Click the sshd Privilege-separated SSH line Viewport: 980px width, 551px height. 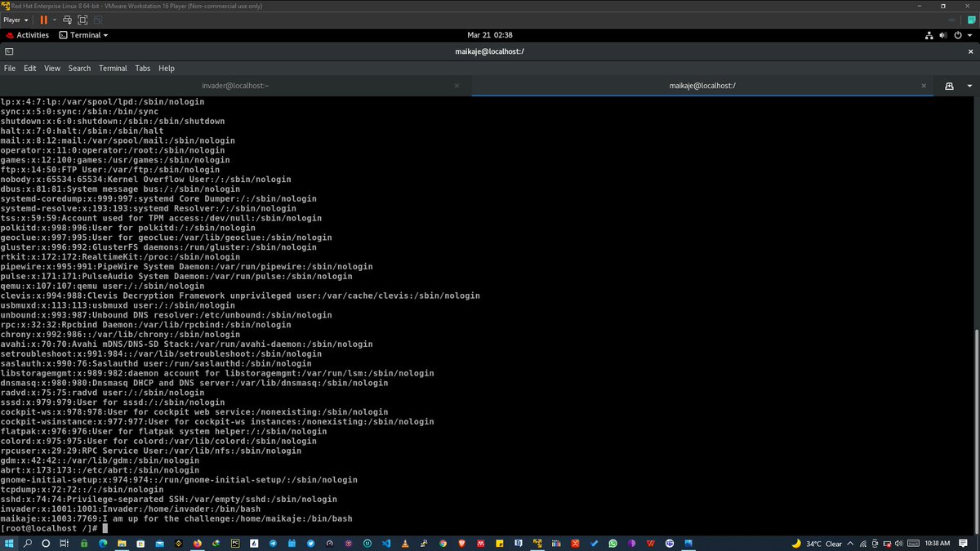tap(168, 499)
